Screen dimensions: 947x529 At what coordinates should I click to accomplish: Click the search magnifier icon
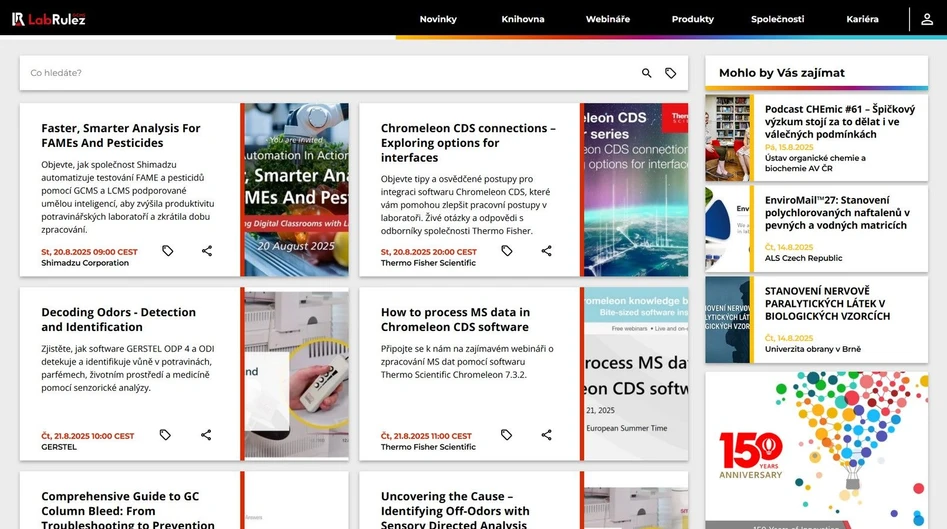647,73
